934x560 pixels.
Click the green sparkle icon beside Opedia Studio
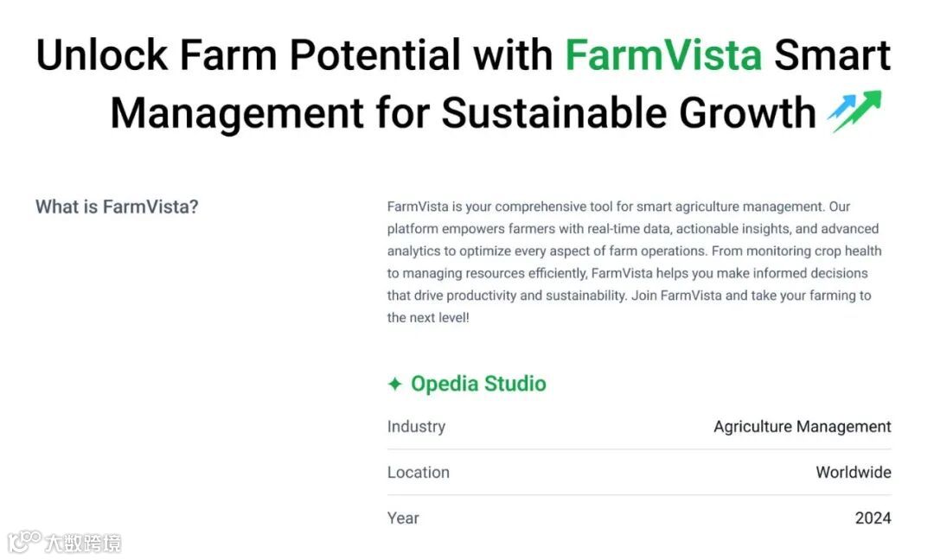click(395, 384)
